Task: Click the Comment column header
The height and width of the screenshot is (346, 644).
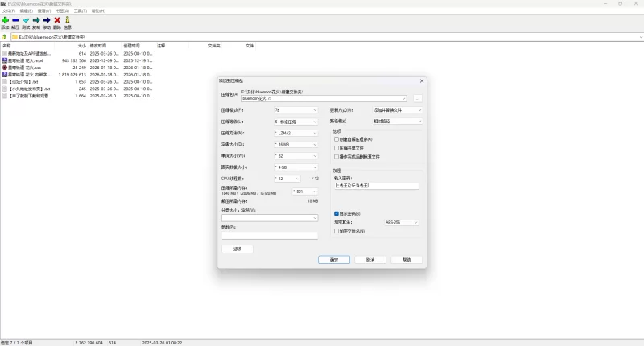Action: (171, 46)
